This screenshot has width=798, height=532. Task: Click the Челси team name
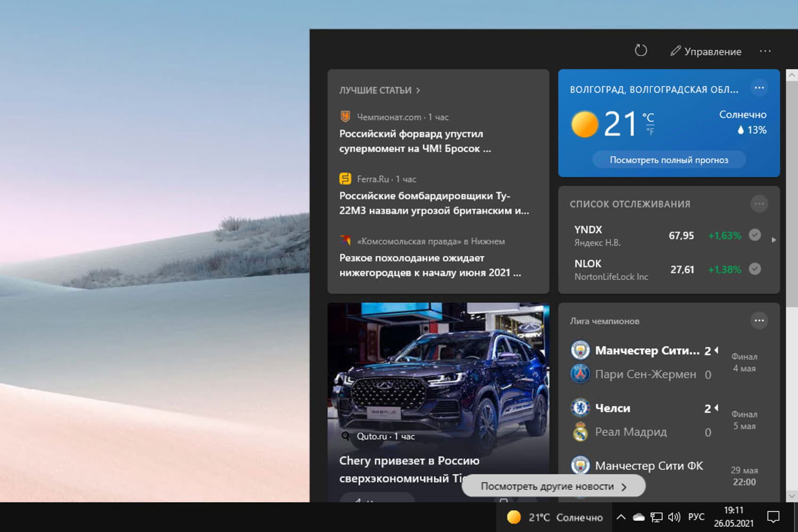pyautogui.click(x=613, y=408)
